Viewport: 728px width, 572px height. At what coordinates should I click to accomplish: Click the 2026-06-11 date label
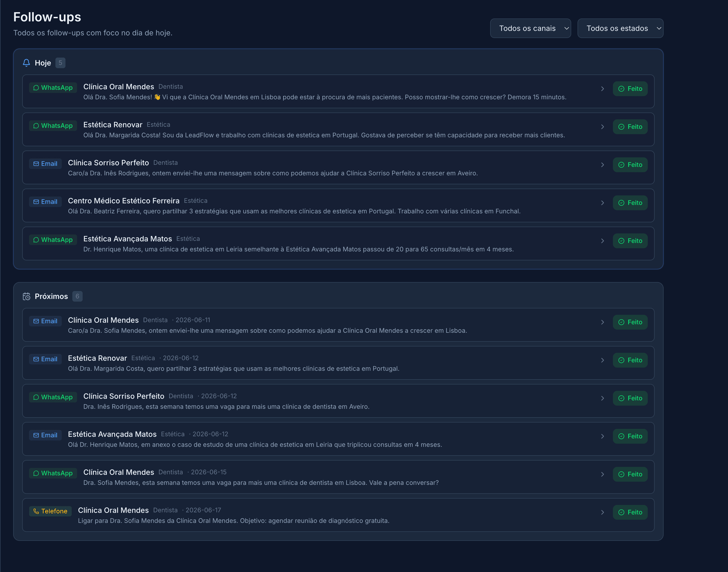193,320
